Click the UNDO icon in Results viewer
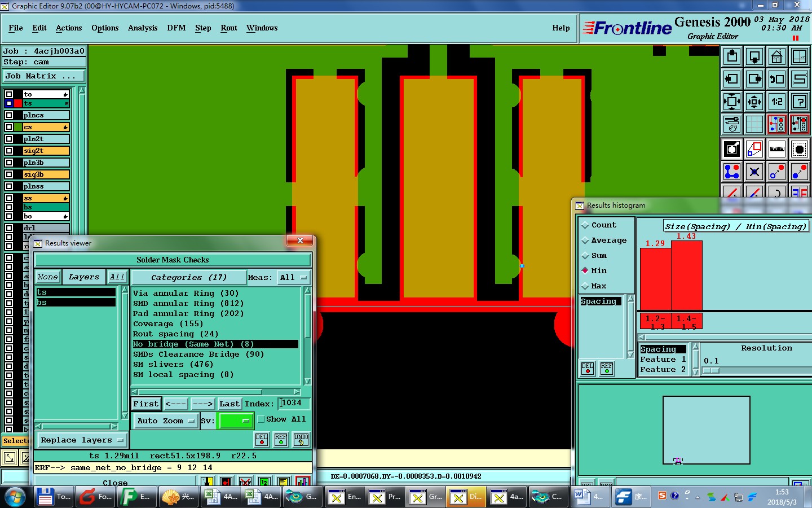The height and width of the screenshot is (508, 812). pos(301,440)
